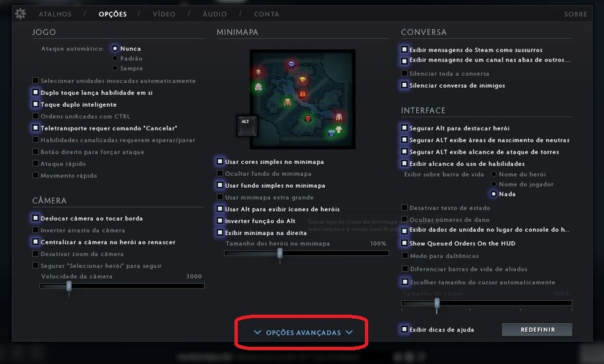Go to the Atalhos tab
604x364 pixels.
click(55, 14)
